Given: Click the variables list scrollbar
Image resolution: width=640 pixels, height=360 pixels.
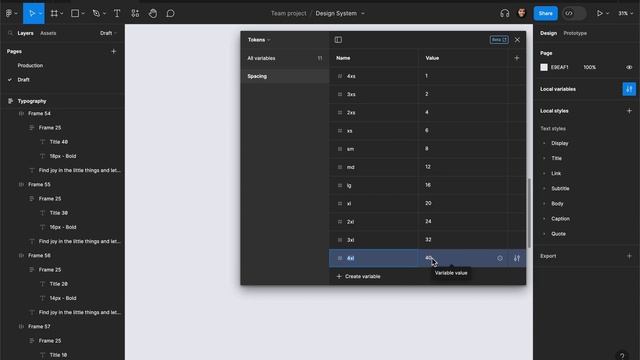Looking at the screenshot, I should pos(529,213).
